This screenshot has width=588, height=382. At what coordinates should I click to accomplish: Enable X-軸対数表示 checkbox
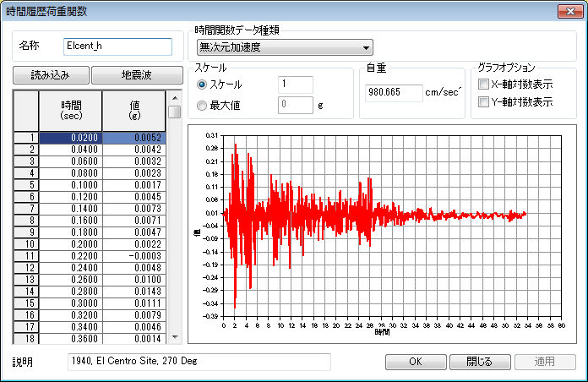pyautogui.click(x=483, y=84)
